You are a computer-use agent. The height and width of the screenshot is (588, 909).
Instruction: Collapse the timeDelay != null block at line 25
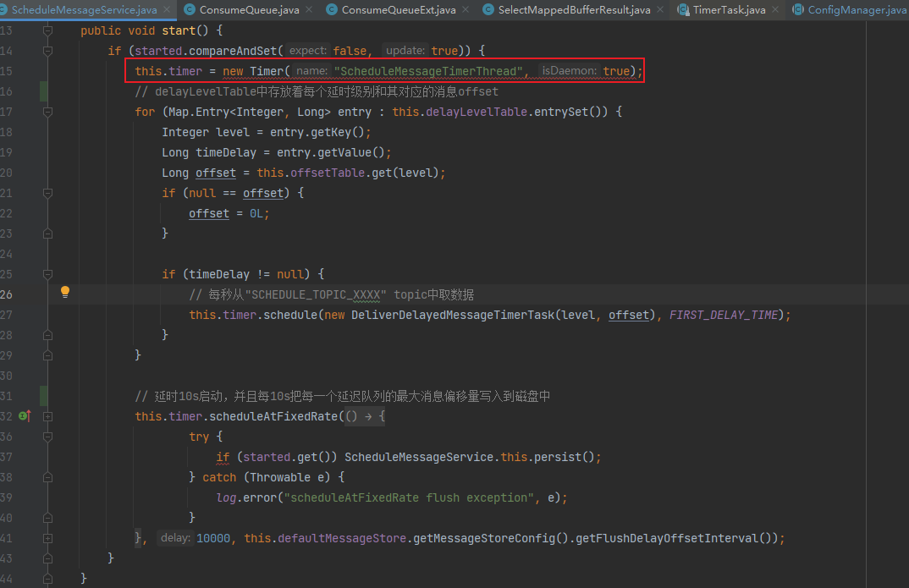coord(48,274)
